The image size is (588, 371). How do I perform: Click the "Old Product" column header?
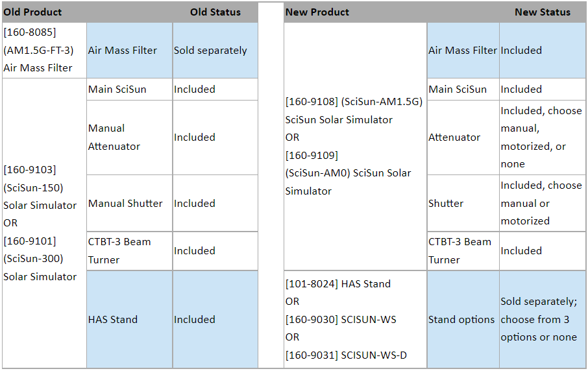(x=33, y=12)
